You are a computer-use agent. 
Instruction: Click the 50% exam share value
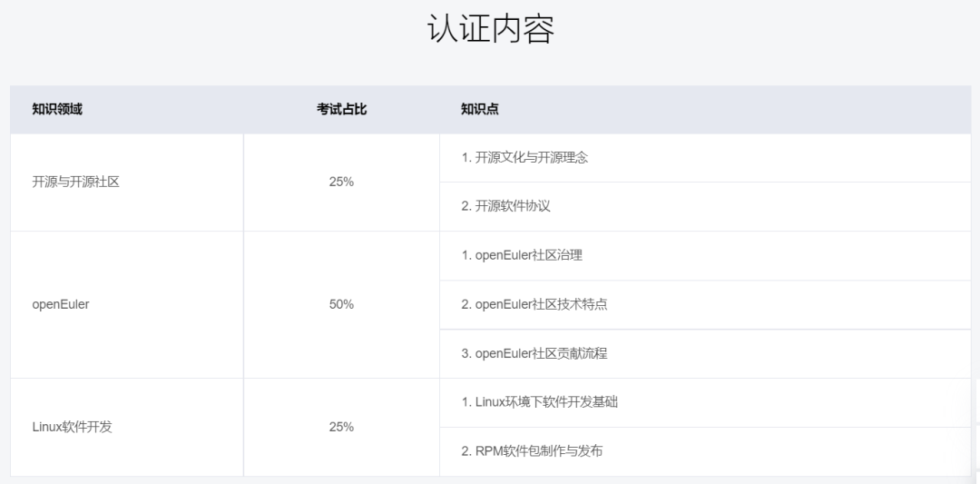tap(341, 304)
